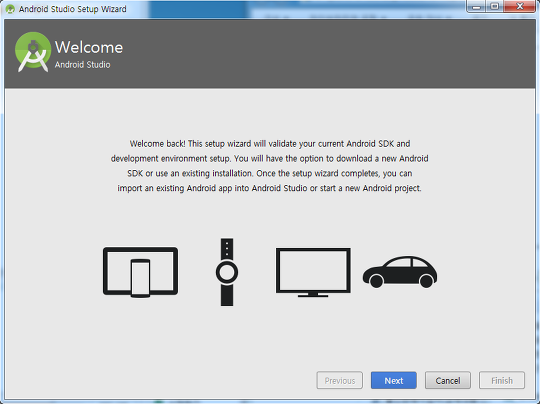
Task: Close the Setup Wizard window
Action: pos(520,6)
